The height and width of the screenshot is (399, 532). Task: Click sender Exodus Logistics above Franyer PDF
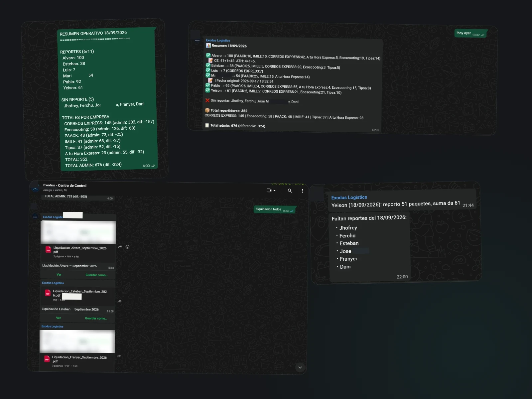tap(52, 327)
